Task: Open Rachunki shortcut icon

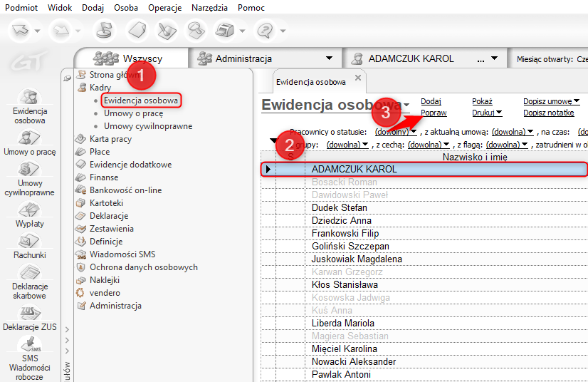Action: (30, 241)
